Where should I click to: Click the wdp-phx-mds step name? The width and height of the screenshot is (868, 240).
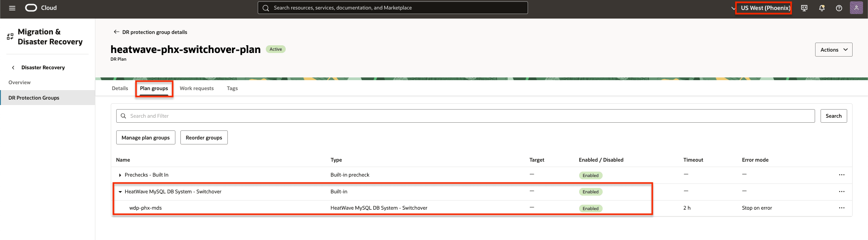(x=146, y=208)
